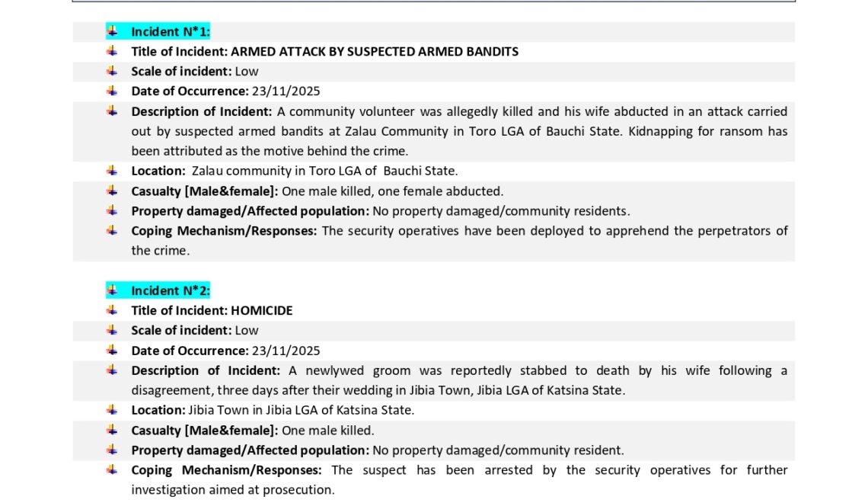This screenshot has width=868, height=503.
Task: Click the bullet icon beside Incident N°1 heading
Action: (112, 31)
